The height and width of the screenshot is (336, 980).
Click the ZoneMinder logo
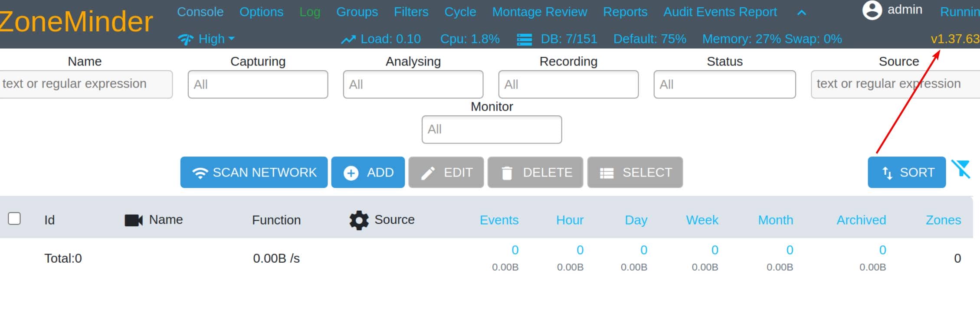76,22
